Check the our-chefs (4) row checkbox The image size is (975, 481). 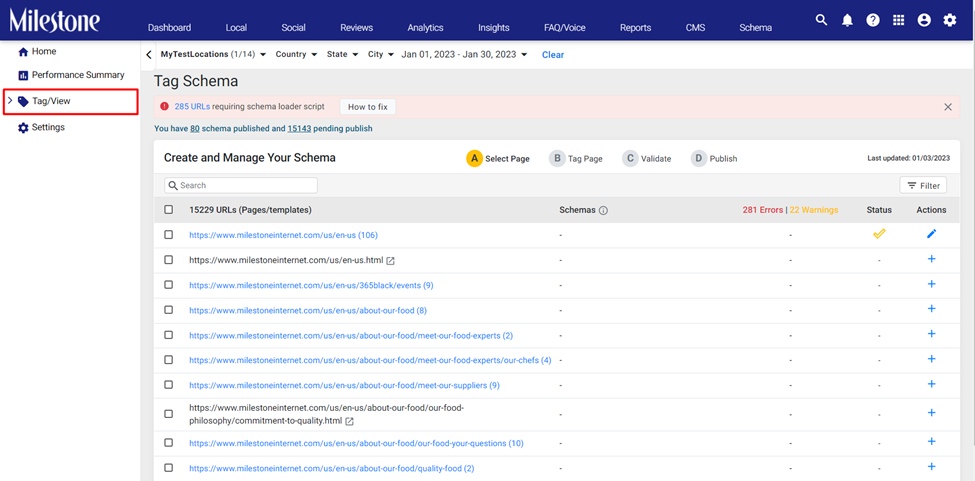coord(169,359)
